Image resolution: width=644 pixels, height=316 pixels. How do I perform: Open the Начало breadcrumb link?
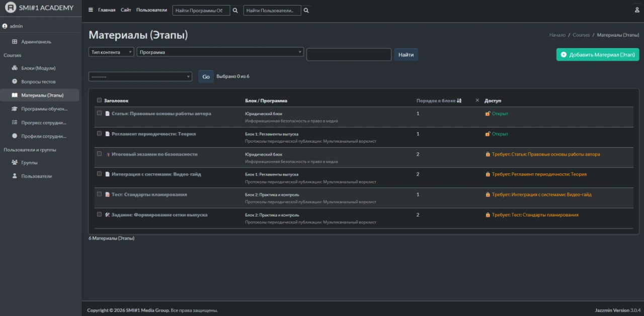(x=557, y=35)
